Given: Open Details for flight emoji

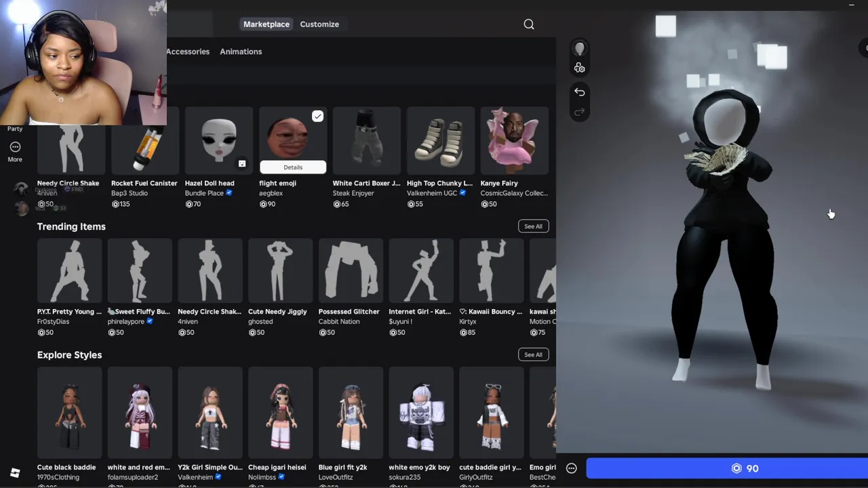Looking at the screenshot, I should (293, 167).
